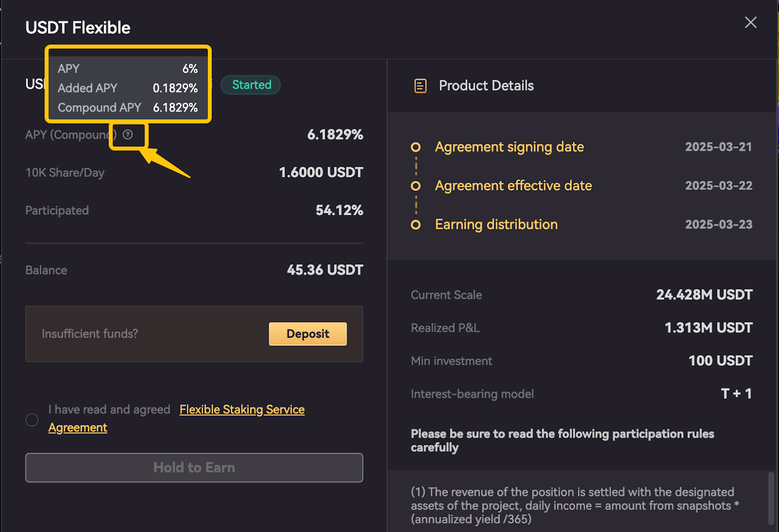779x532 pixels.
Task: Click the 2025-03-22 effective date
Action: [719, 186]
